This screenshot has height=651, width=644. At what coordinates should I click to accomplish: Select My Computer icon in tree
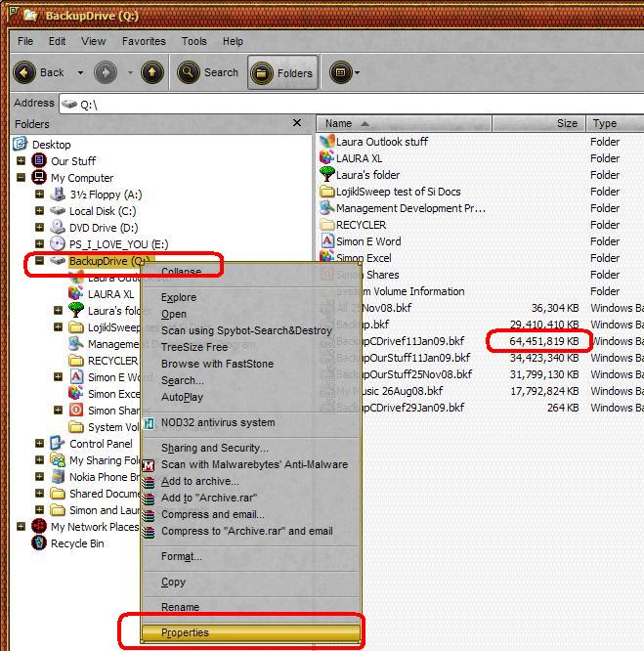39,178
